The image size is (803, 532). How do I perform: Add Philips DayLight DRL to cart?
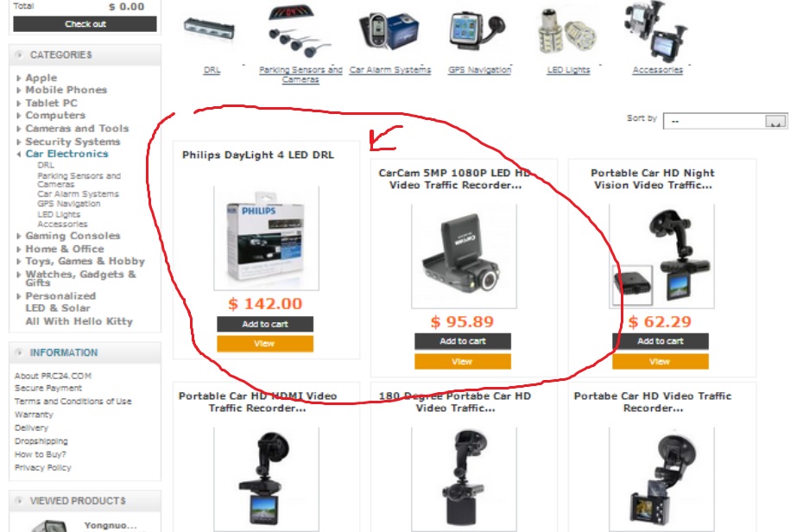[265, 324]
